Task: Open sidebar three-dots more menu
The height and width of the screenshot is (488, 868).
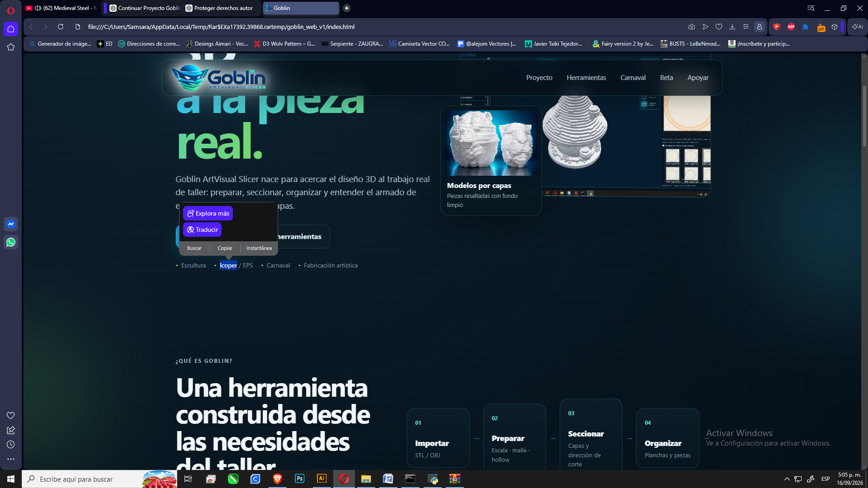Action: (11, 459)
